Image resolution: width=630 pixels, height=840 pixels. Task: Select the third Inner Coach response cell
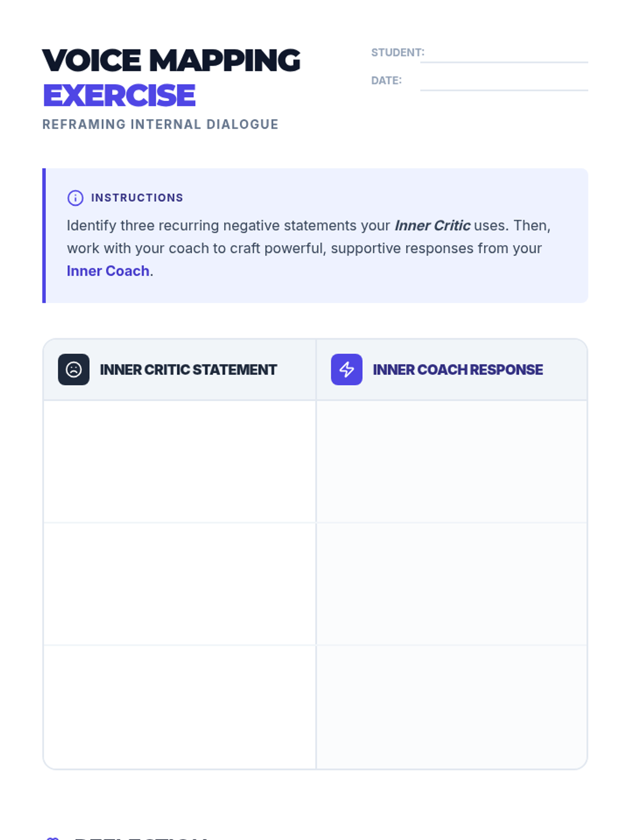(451, 707)
